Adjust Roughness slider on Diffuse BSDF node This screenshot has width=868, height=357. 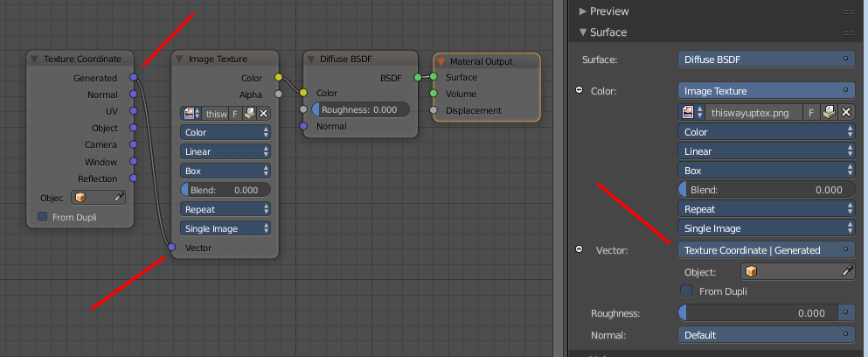pos(360,109)
